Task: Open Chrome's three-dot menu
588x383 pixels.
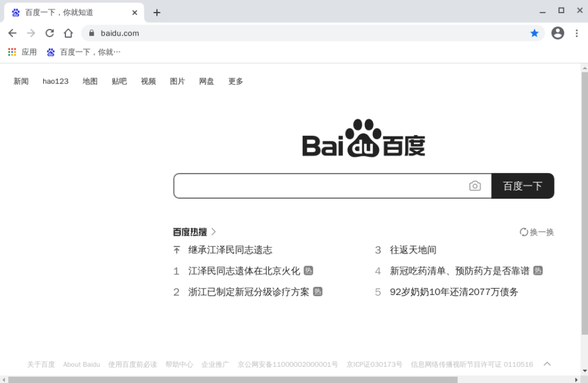Action: [x=577, y=33]
